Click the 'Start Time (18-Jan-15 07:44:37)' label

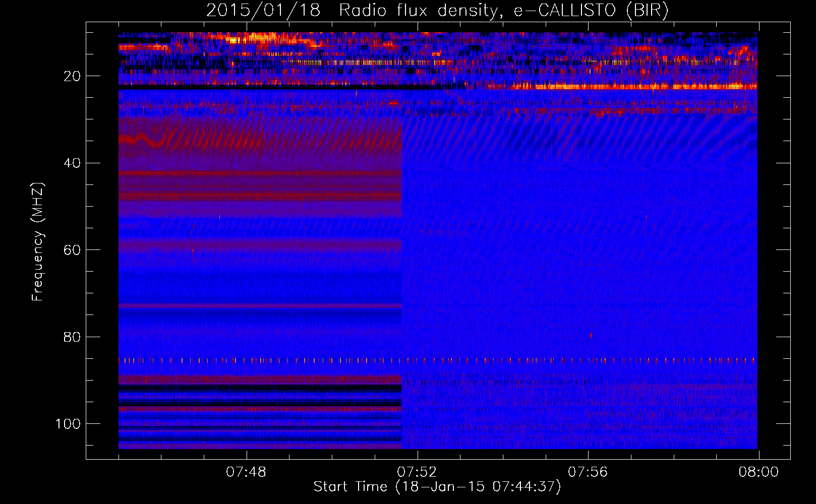point(437,487)
